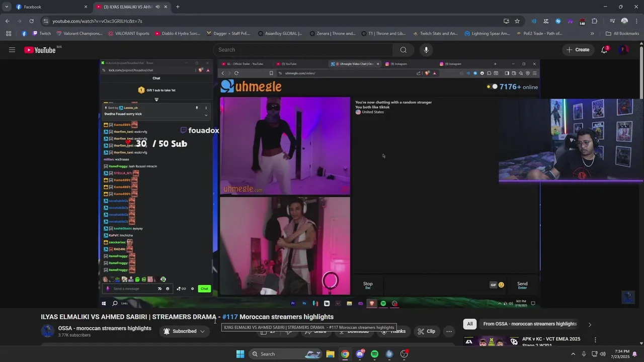The height and width of the screenshot is (362, 644).
Task: Open Chrome media controls icon
Action: [x=612, y=21]
